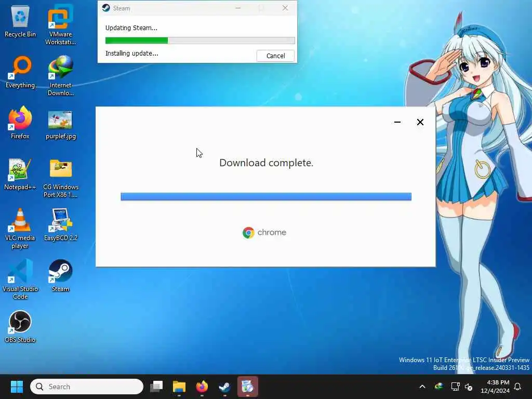Open Task View from the taskbar

(x=156, y=387)
